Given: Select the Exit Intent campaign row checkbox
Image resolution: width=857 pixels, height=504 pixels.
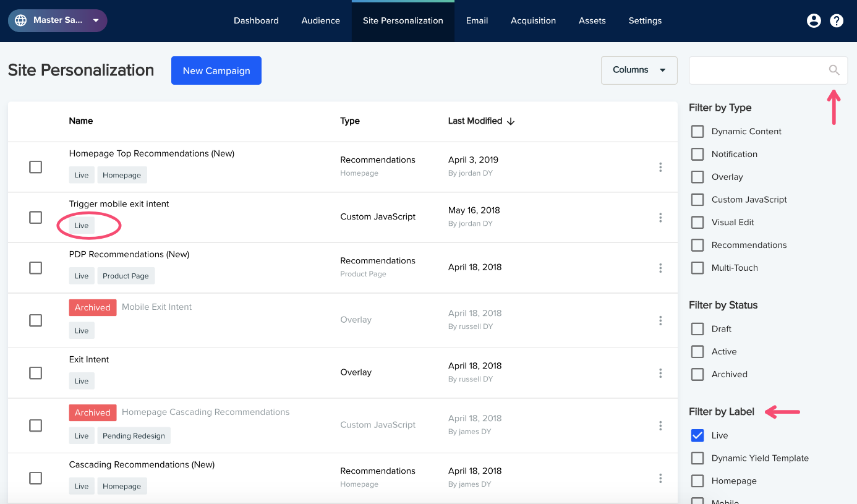Looking at the screenshot, I should (36, 373).
